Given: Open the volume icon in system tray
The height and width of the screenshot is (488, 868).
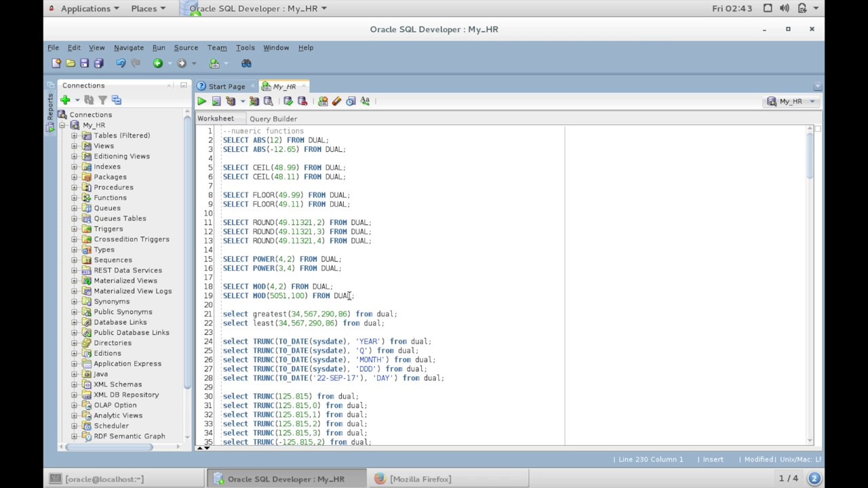Looking at the screenshot, I should click(785, 8).
